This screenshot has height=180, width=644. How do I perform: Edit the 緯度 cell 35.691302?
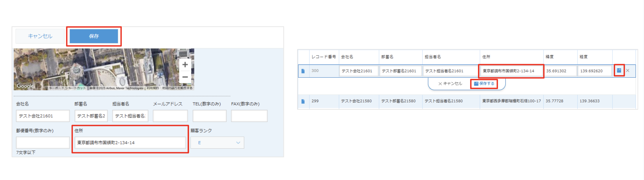pos(560,71)
